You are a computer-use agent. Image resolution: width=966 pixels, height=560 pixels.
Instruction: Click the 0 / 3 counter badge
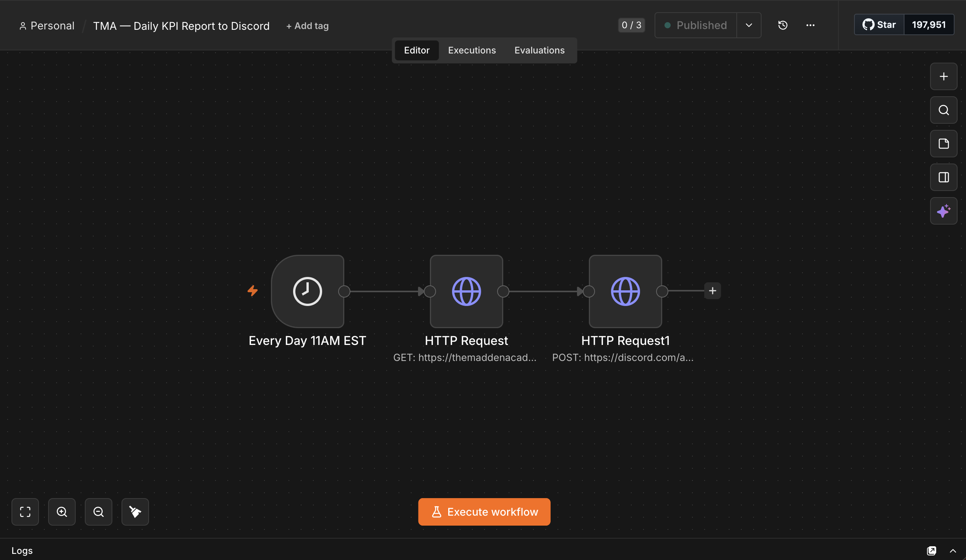[x=631, y=25]
